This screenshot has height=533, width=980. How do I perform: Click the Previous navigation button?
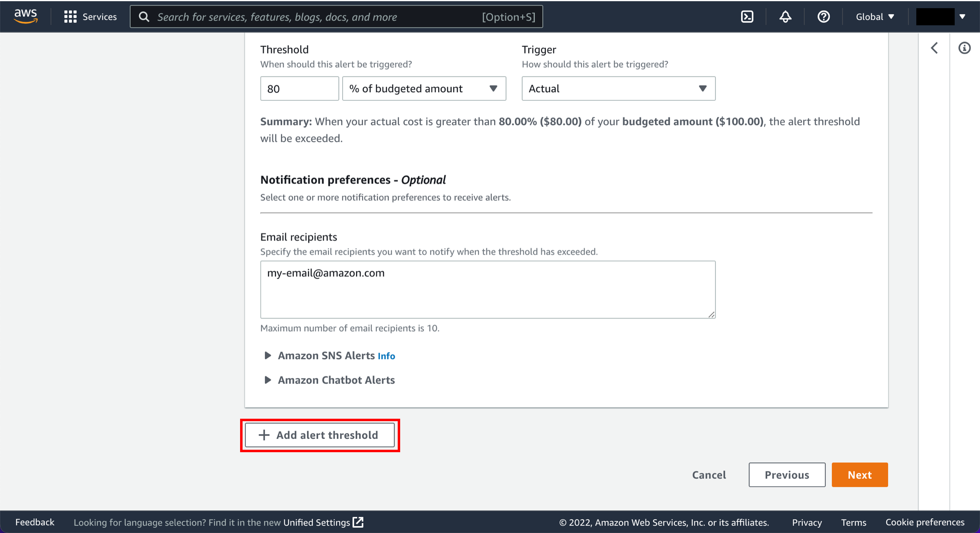[786, 475]
